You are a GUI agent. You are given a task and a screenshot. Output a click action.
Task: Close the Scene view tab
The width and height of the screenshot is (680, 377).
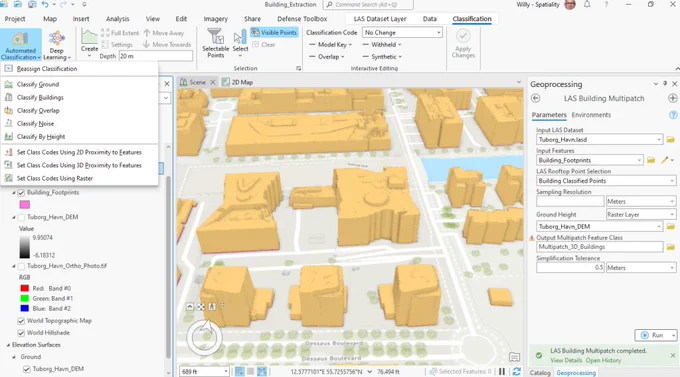pyautogui.click(x=212, y=82)
